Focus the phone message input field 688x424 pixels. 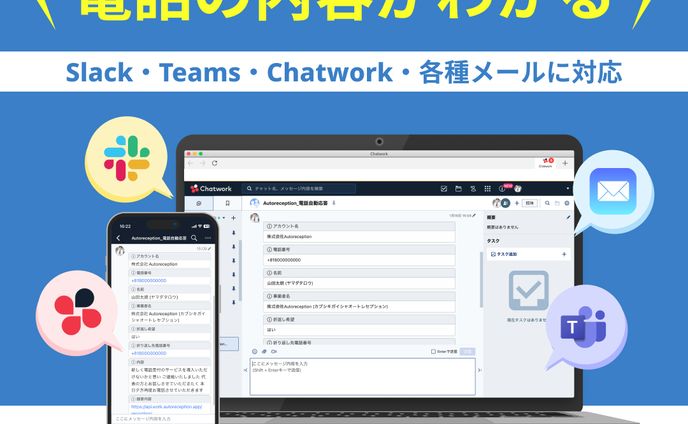(162, 419)
